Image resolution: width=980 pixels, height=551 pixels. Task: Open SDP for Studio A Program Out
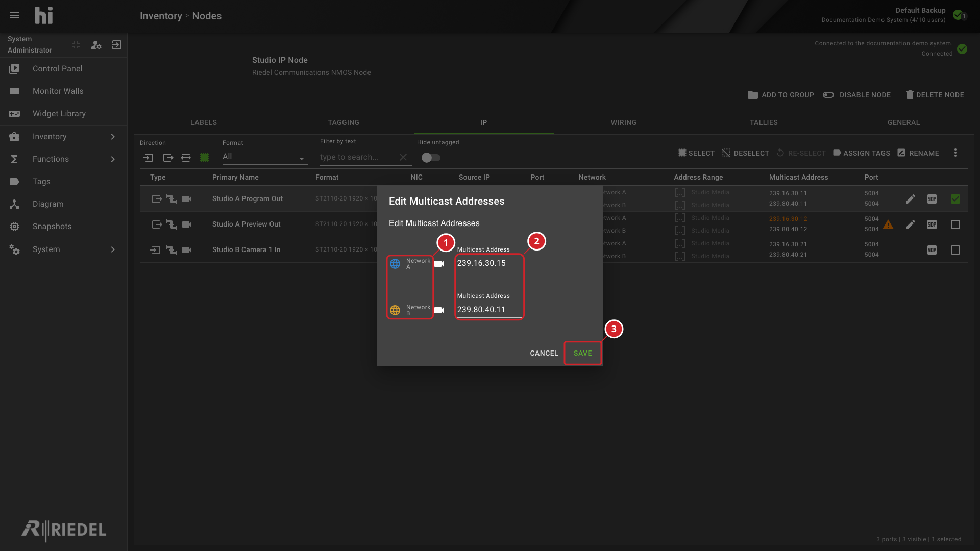pyautogui.click(x=932, y=199)
